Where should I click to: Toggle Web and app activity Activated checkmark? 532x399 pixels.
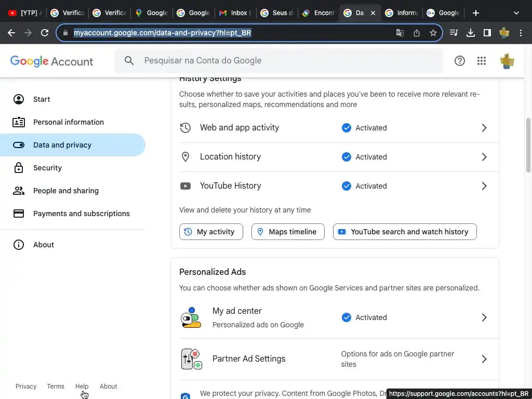point(347,128)
